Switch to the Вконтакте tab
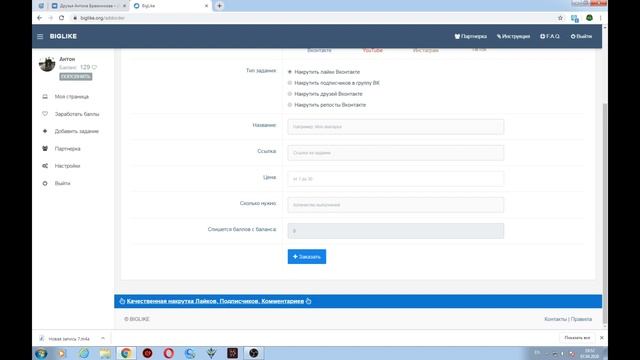640x360 pixels. point(319,50)
